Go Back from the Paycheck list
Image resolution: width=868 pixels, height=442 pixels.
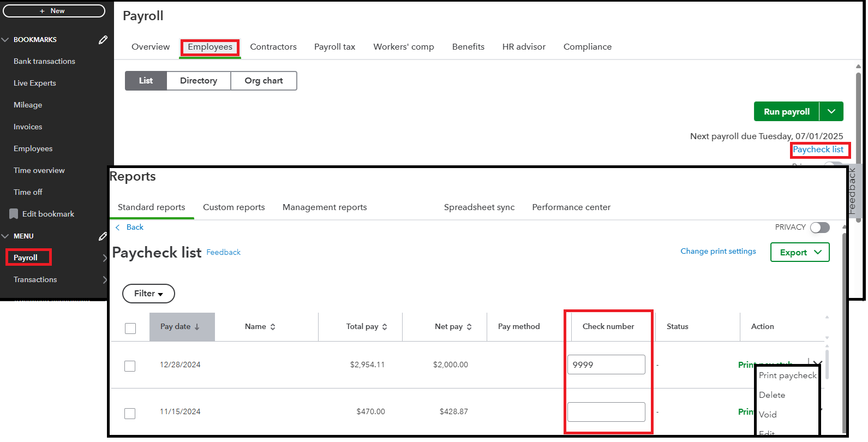tap(129, 228)
